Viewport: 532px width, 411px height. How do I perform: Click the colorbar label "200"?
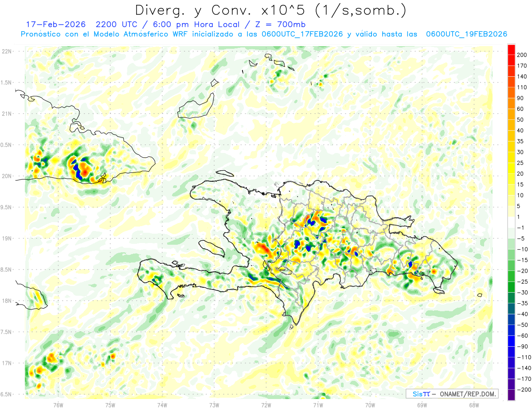(523, 55)
